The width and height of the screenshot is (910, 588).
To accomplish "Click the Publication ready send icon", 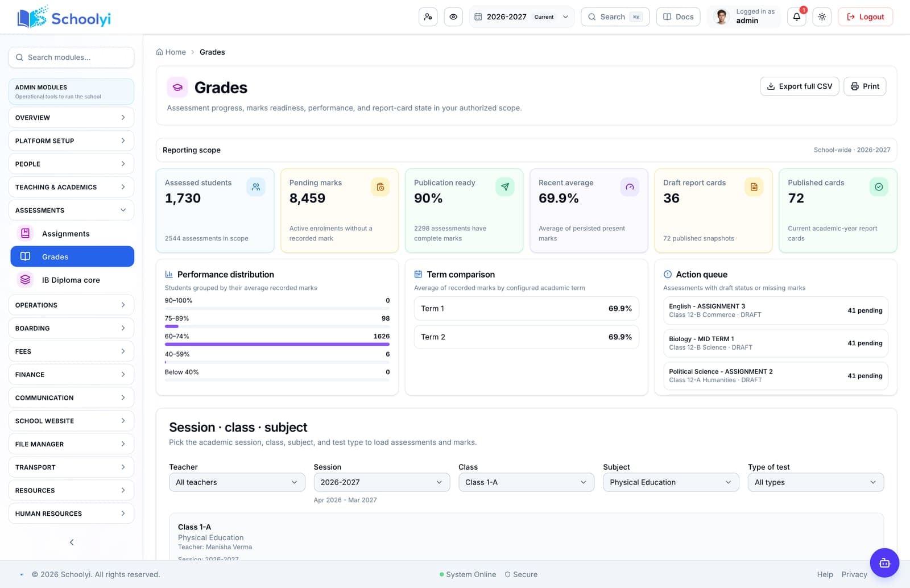I will pos(505,187).
